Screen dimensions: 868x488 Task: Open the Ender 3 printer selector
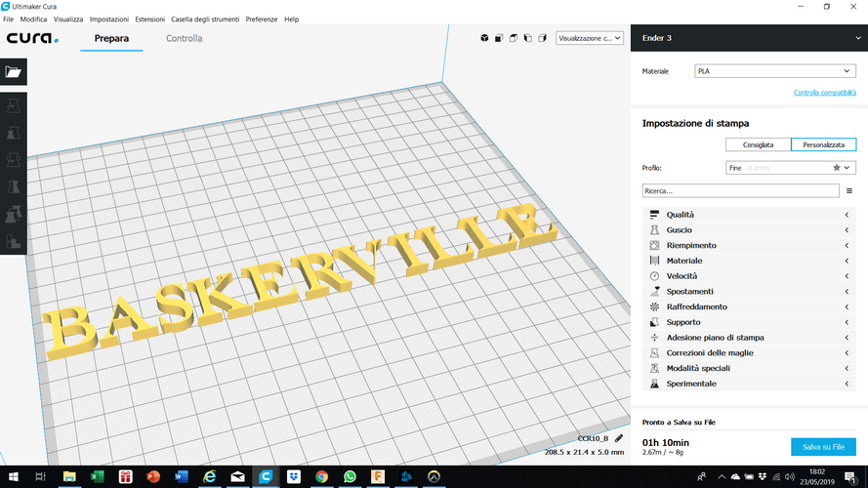pyautogui.click(x=749, y=38)
